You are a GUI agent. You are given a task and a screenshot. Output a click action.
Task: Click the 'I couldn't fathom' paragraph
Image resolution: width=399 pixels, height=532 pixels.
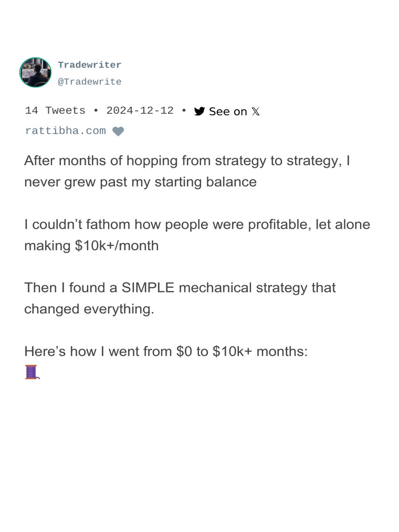coord(197,235)
